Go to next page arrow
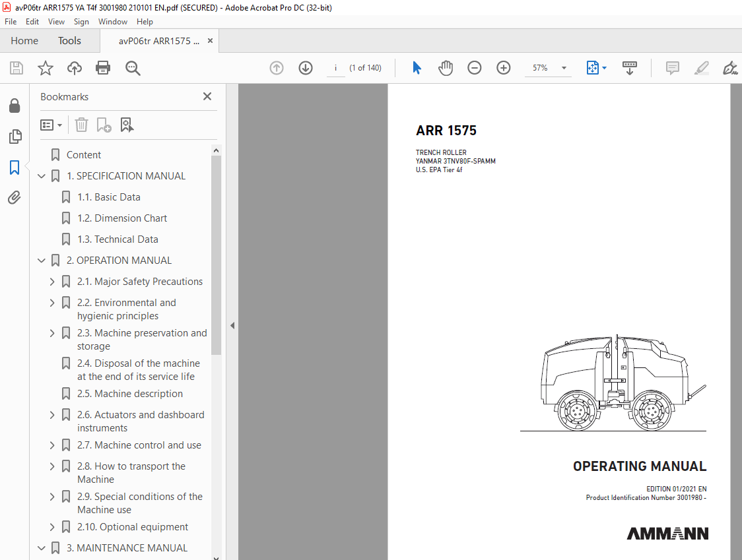The image size is (742, 560). point(306,68)
